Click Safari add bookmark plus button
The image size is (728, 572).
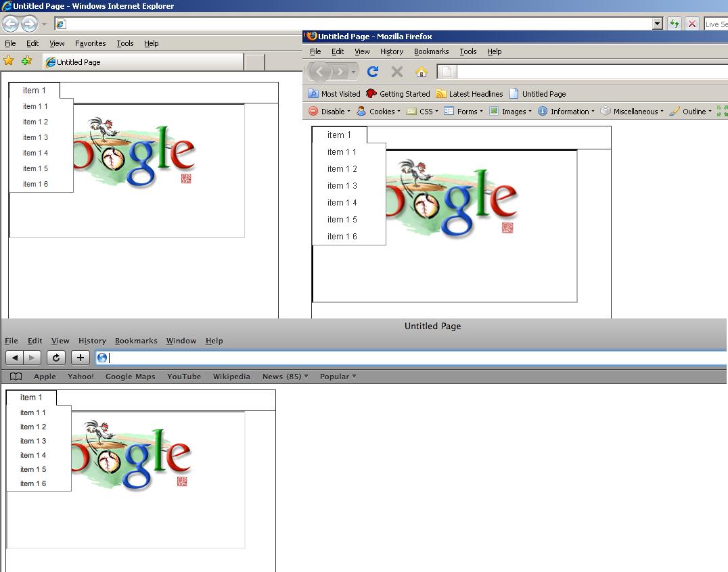tap(81, 358)
